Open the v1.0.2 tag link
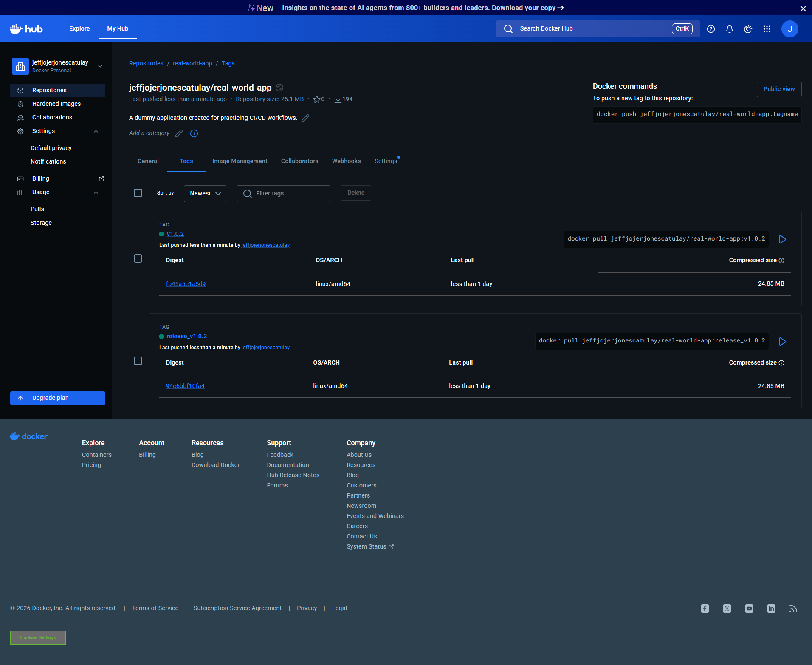Screen dimensions: 812x665 (175, 234)
